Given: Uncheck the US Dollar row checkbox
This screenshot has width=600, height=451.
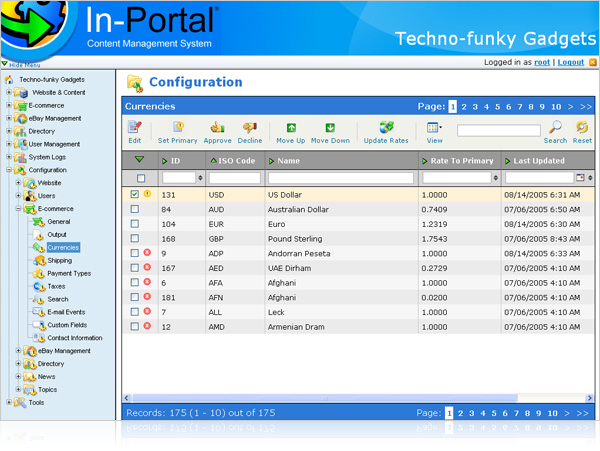Looking at the screenshot, I should click(134, 194).
